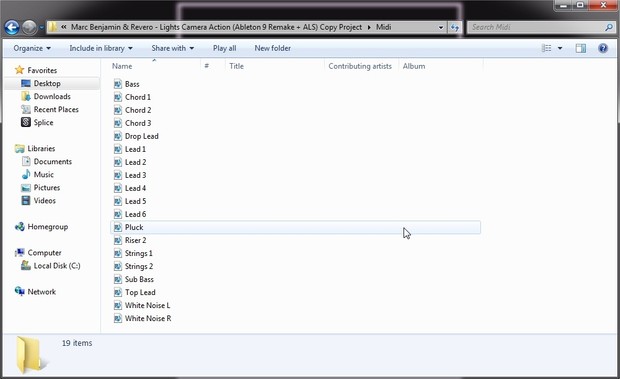Click the Chord 2 file icon

click(x=117, y=110)
